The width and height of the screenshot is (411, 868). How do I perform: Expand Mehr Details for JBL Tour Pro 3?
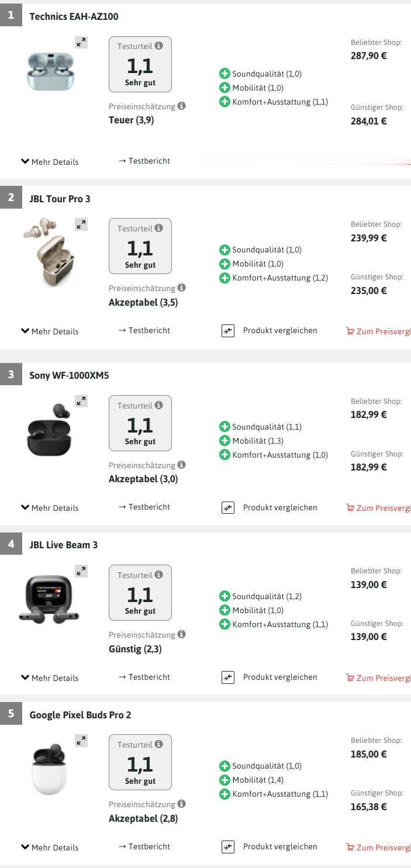[49, 331]
